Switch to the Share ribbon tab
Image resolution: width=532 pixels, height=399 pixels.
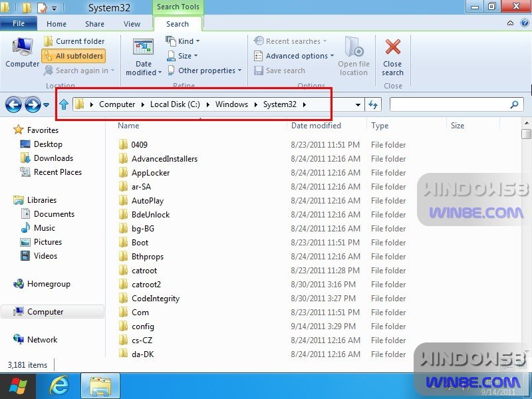pos(94,24)
